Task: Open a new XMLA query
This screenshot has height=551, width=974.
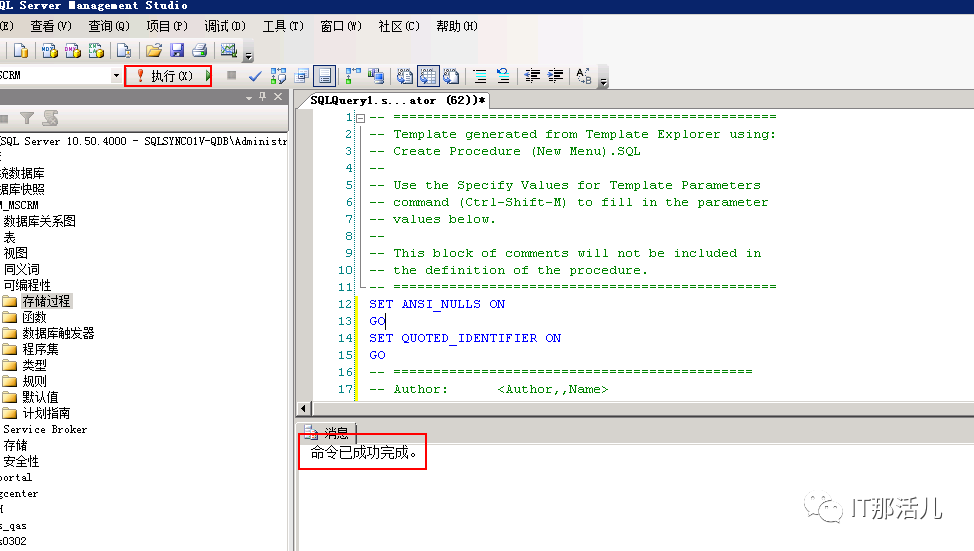Action: (x=96, y=50)
